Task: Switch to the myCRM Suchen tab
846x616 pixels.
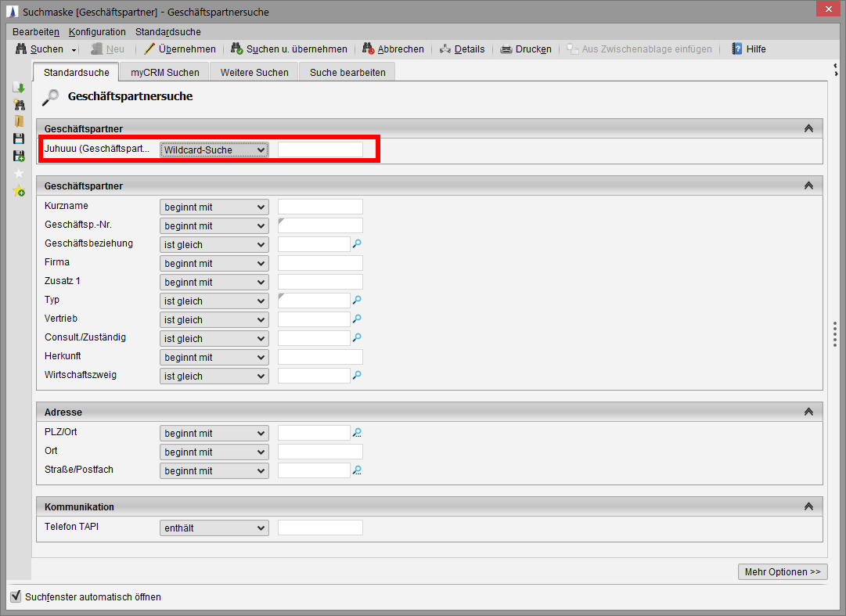Action: click(164, 72)
